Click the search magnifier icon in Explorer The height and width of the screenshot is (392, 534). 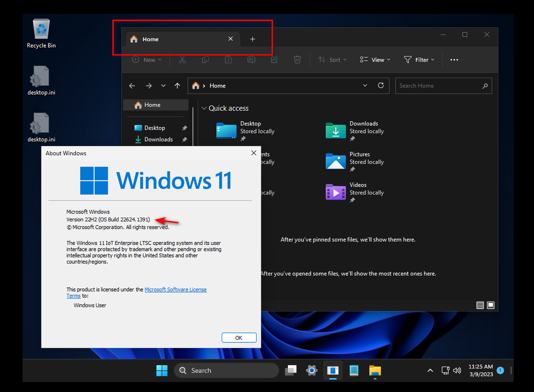point(485,86)
